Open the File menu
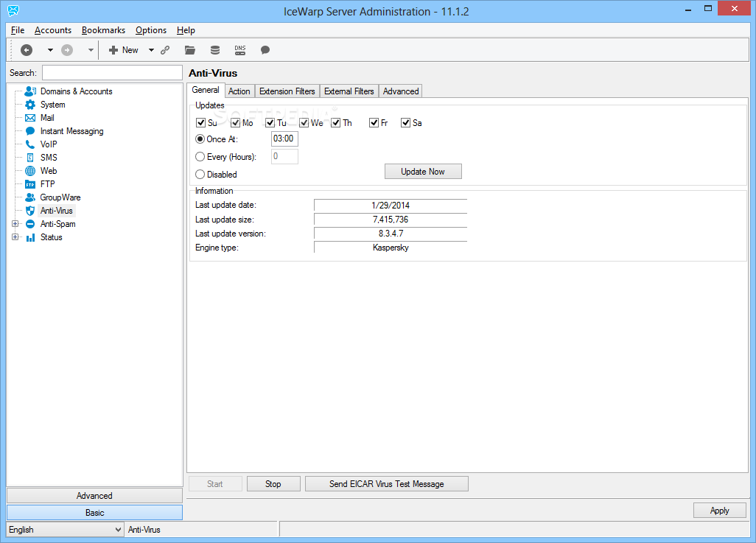 coord(18,30)
